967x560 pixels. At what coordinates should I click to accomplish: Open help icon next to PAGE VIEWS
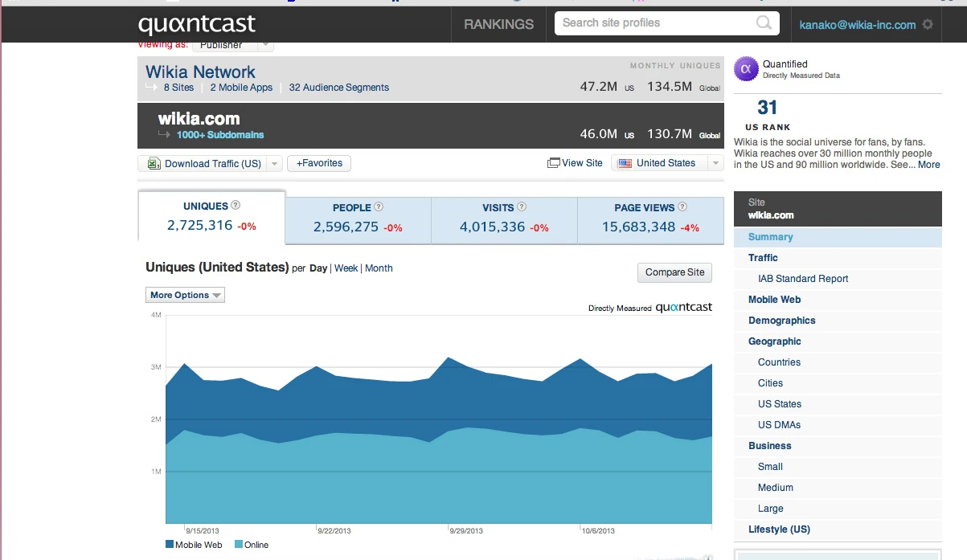(682, 206)
